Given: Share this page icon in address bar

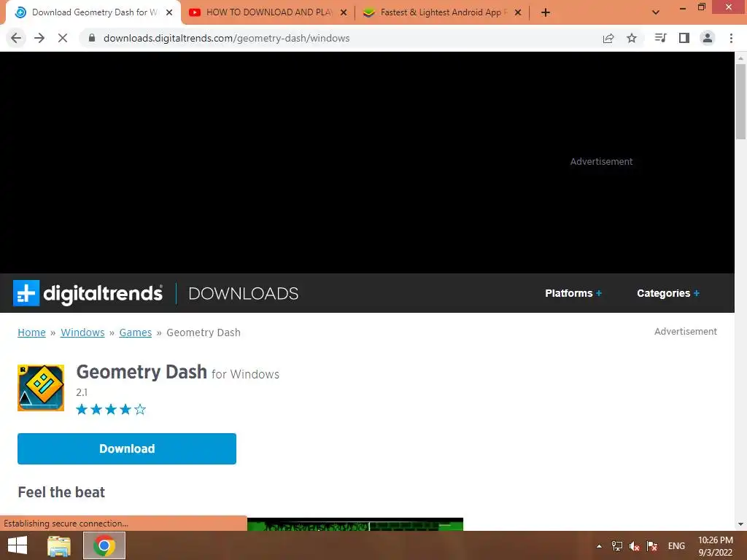Looking at the screenshot, I should 608,38.
